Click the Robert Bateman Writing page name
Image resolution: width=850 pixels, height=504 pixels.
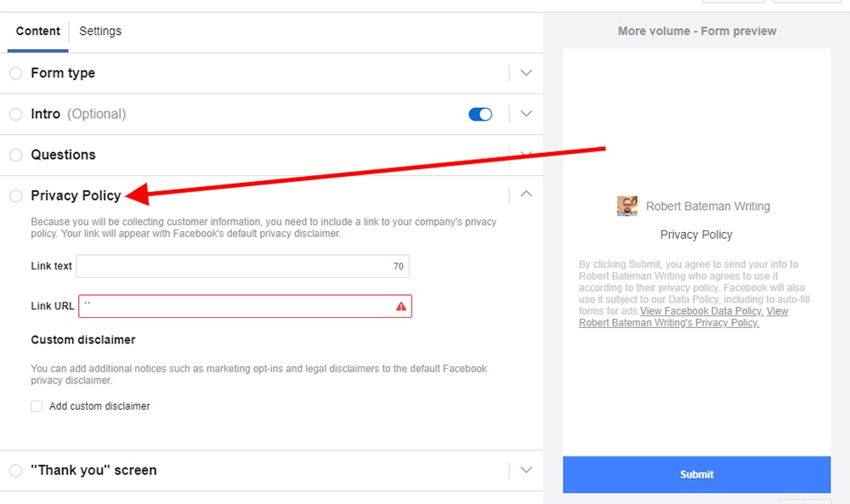[708, 207]
